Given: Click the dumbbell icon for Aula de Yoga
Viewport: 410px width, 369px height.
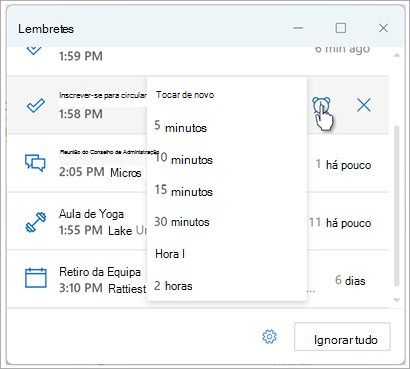Looking at the screenshot, I should tap(36, 222).
